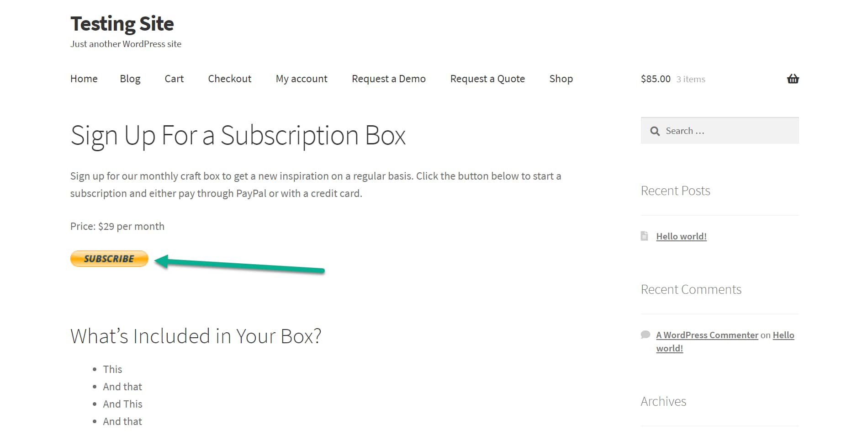This screenshot has width=868, height=436.
Task: Select Request a Demo in navigation
Action: click(x=388, y=79)
